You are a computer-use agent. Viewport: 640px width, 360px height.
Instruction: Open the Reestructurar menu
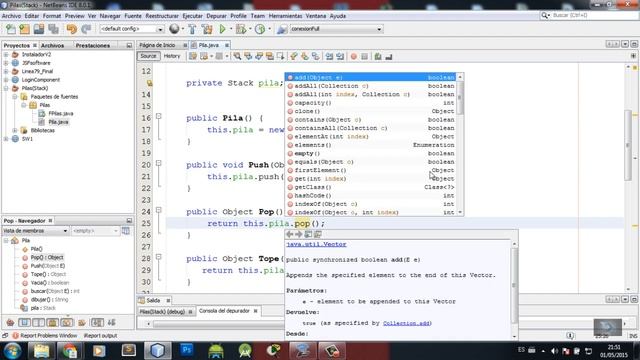(162, 16)
